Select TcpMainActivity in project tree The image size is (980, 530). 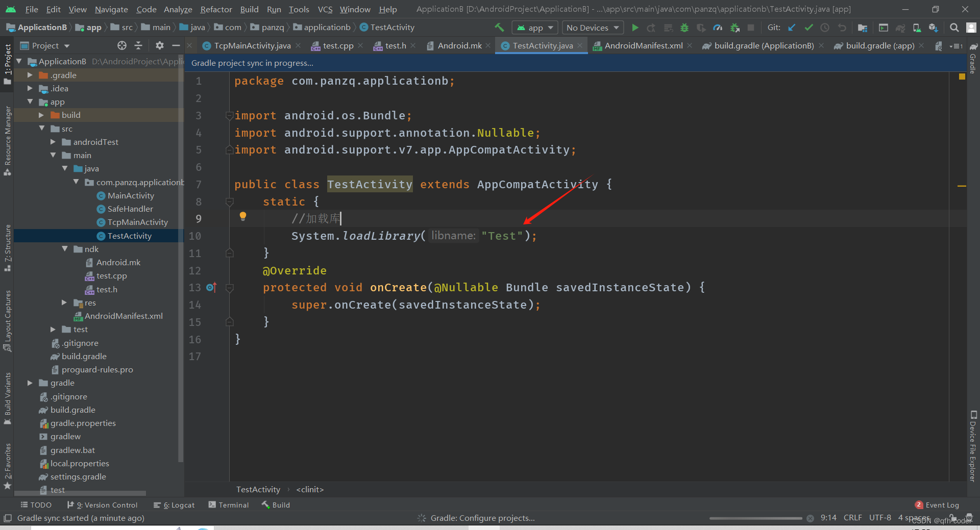(x=137, y=222)
